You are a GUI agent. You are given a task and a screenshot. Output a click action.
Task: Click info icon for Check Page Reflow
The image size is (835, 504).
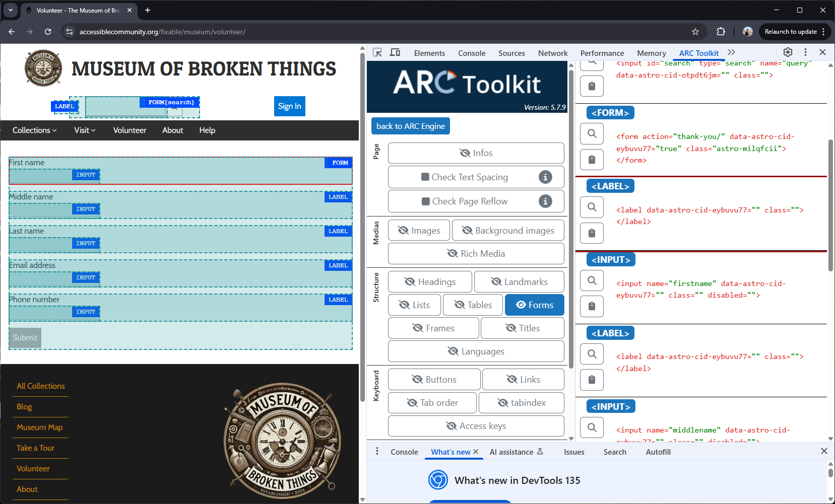click(545, 201)
